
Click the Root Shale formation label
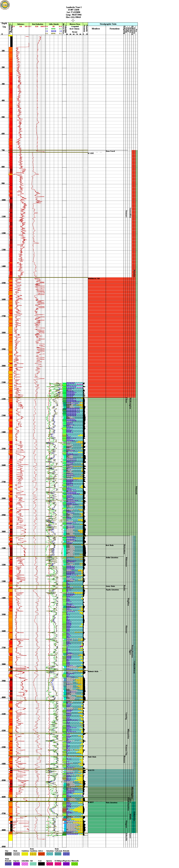110,545
